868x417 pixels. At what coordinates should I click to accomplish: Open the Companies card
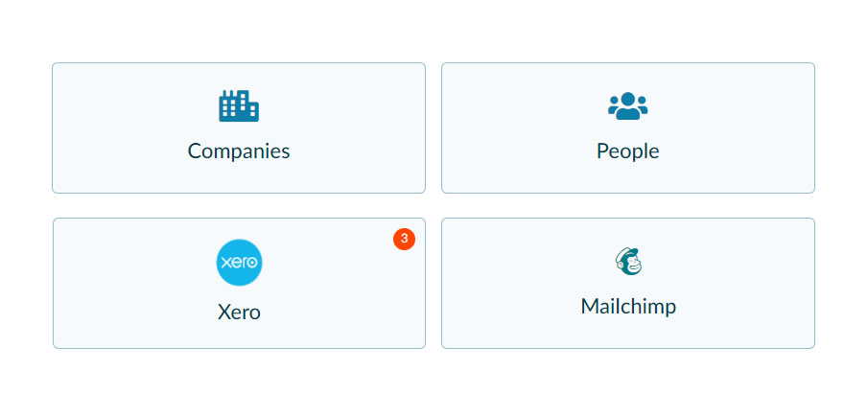point(239,127)
